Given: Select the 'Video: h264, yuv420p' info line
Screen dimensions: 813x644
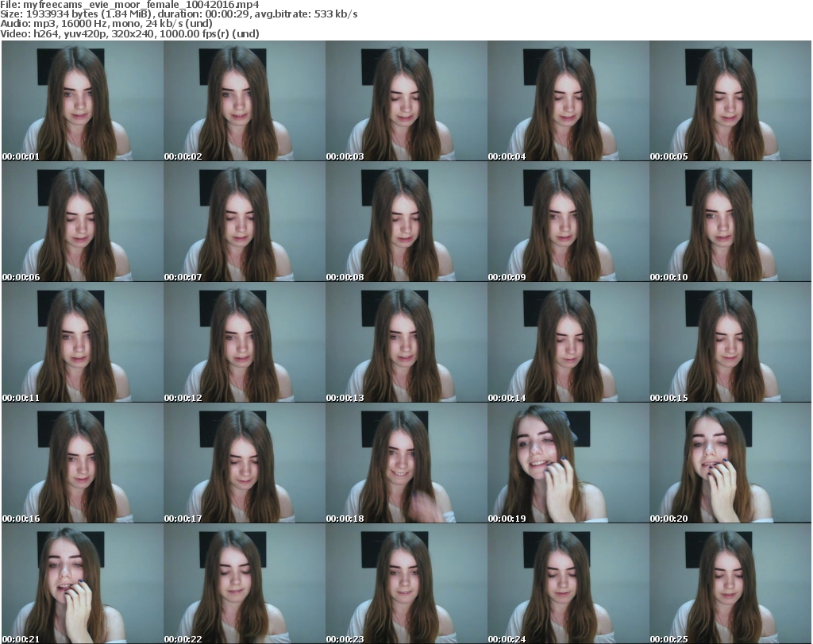Looking at the screenshot, I should [x=129, y=33].
